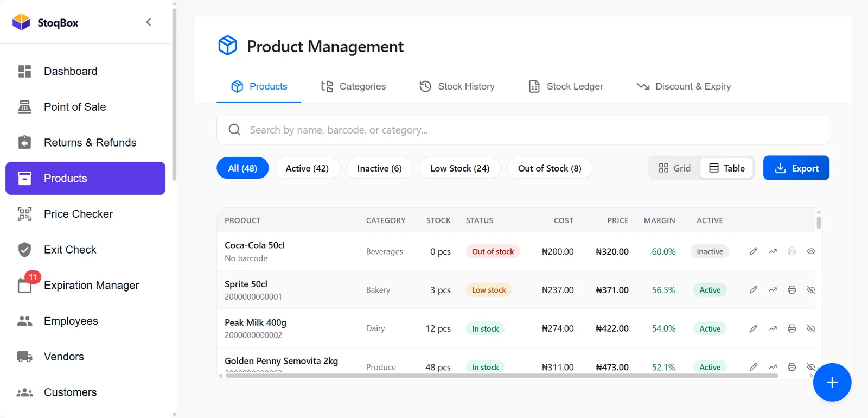Filter products by Out of Stock (8)

pyautogui.click(x=550, y=168)
